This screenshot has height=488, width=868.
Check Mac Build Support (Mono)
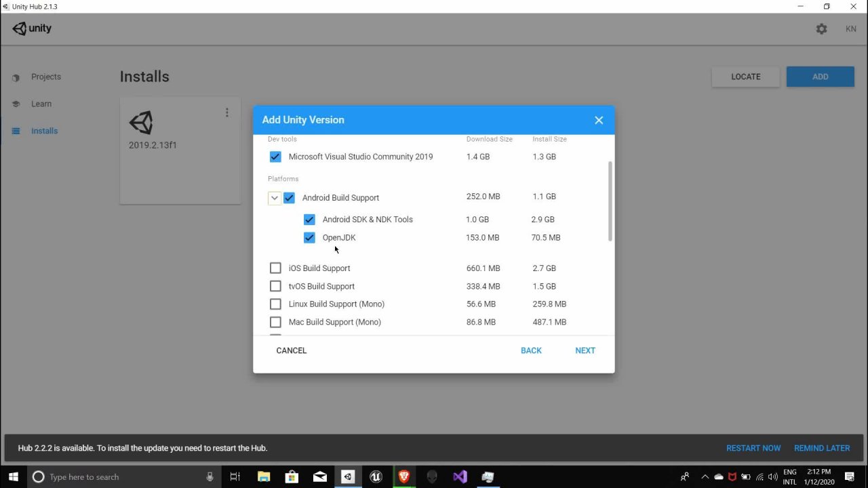click(x=275, y=322)
